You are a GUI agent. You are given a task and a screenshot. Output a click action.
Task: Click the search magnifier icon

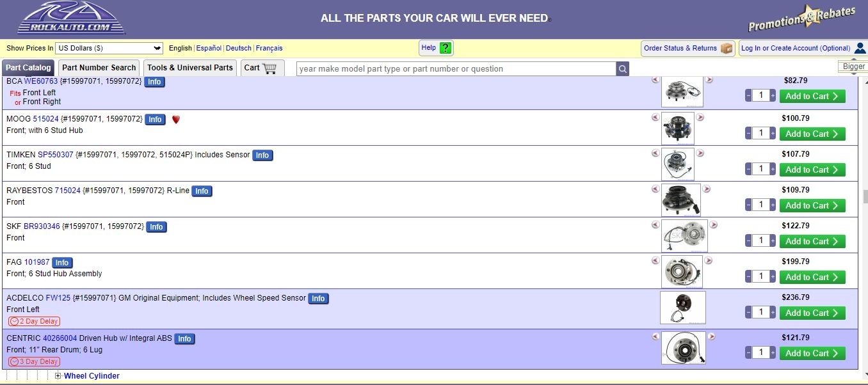[x=622, y=69]
